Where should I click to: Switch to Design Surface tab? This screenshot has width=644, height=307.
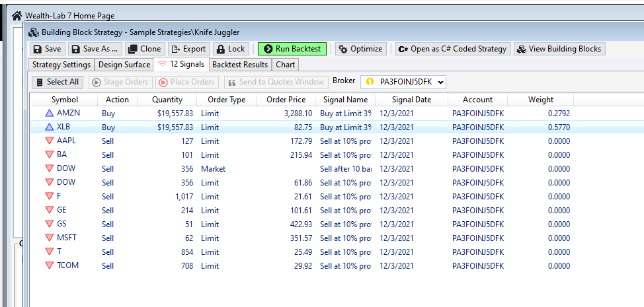coord(124,65)
